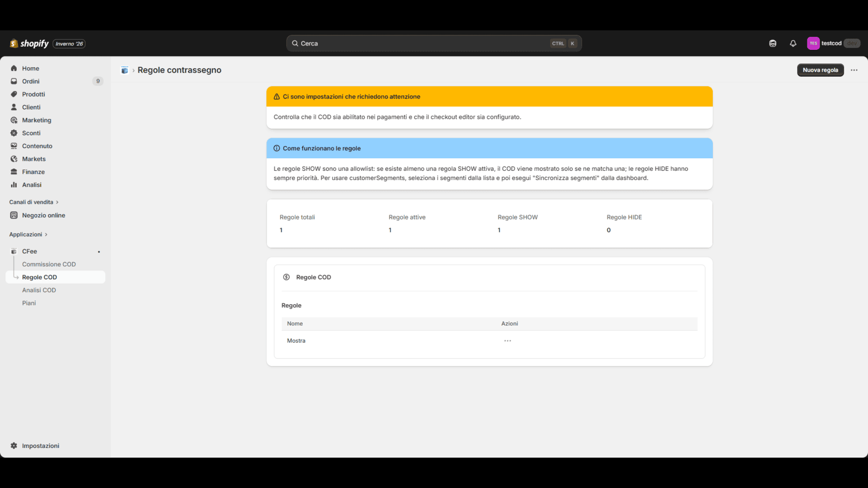The image size is (868, 488).
Task: Open the Sidekick assistant icon
Action: (x=773, y=43)
